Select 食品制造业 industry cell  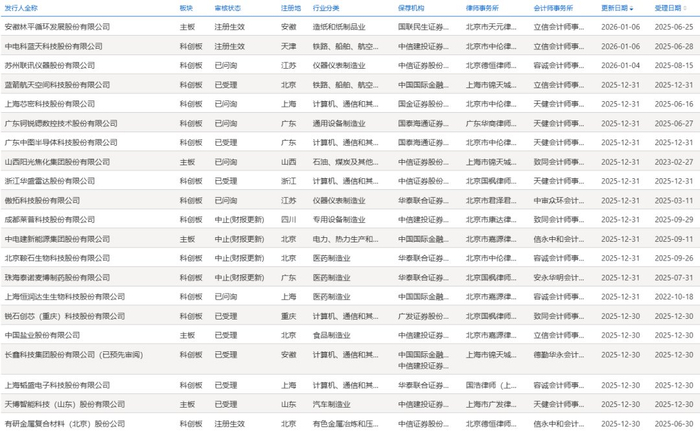click(331, 335)
